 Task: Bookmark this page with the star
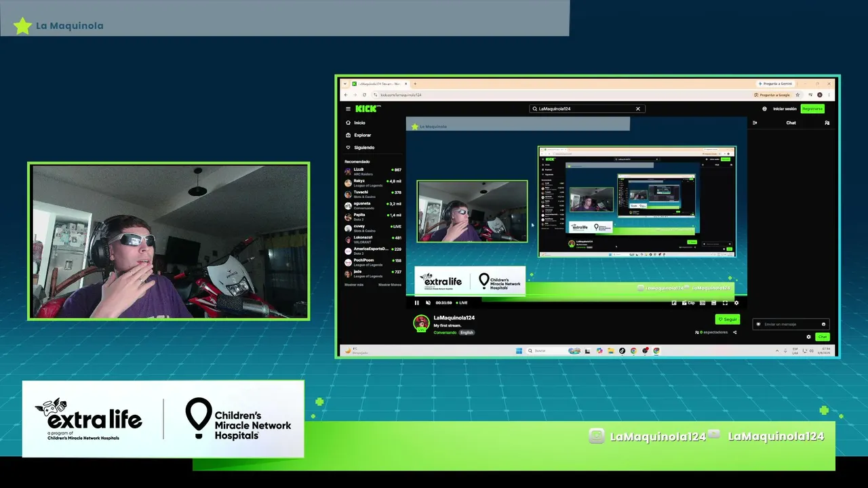coord(797,95)
